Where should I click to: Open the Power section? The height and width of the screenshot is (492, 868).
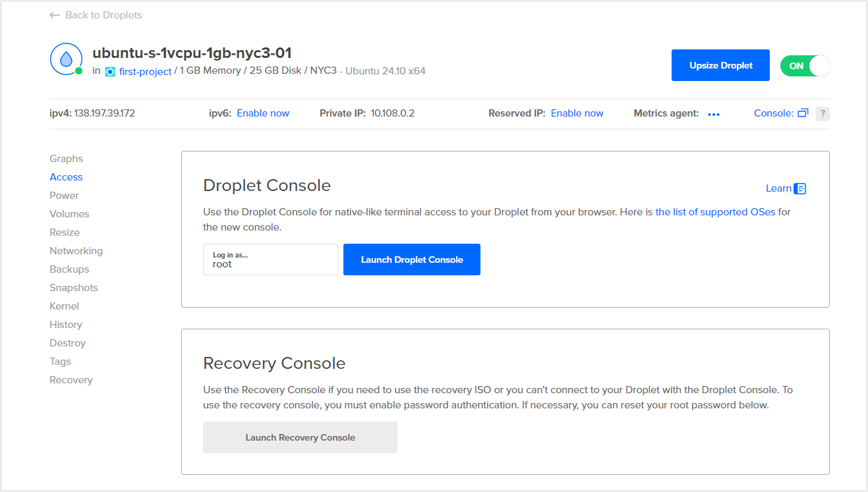pyautogui.click(x=64, y=196)
